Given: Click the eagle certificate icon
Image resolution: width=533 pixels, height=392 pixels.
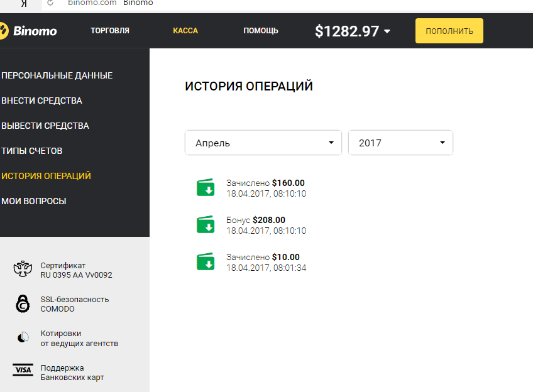Looking at the screenshot, I should coord(23,269).
